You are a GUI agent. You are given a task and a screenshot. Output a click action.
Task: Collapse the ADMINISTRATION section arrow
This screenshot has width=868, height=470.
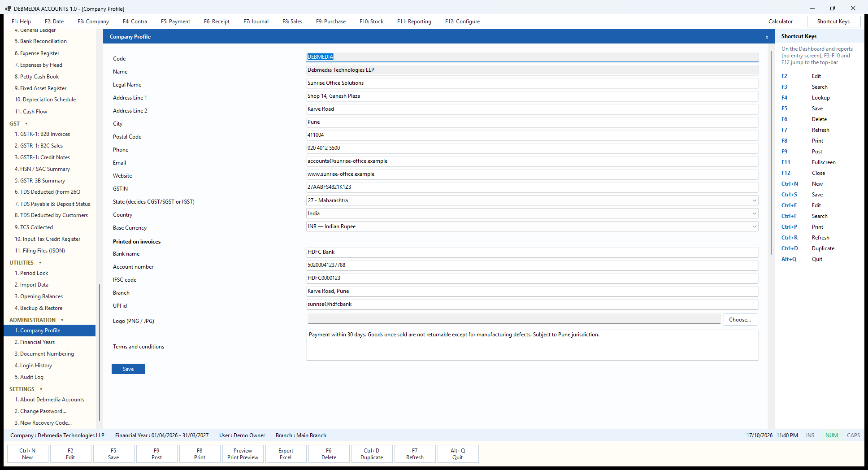(62, 320)
